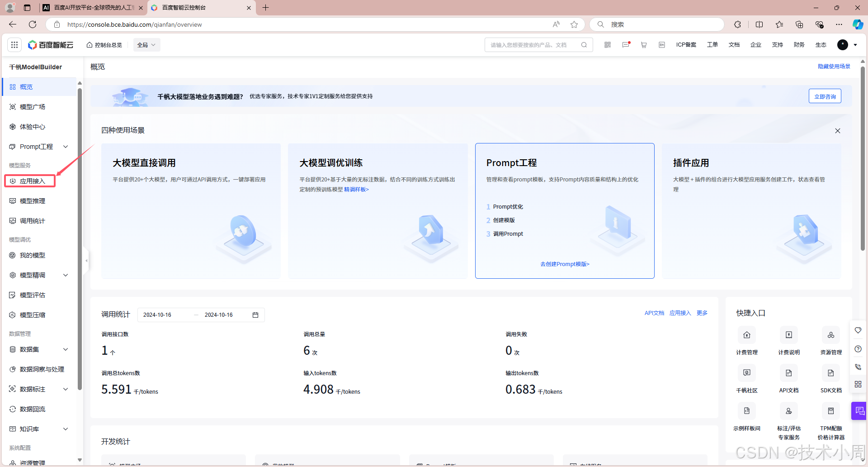The image size is (868, 467).
Task: Click 立即咨询 button
Action: click(825, 96)
